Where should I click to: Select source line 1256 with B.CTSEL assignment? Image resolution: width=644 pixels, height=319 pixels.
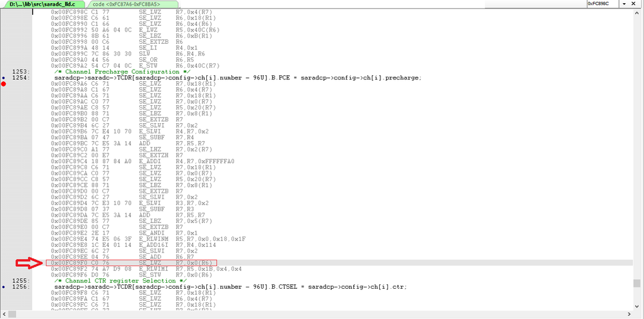(x=230, y=287)
